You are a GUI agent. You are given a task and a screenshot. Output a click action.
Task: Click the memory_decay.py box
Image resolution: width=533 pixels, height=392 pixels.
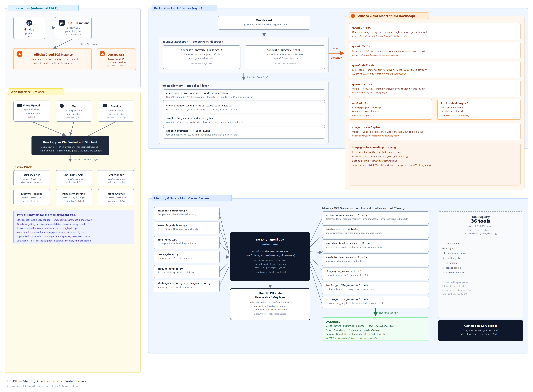pos(187,257)
